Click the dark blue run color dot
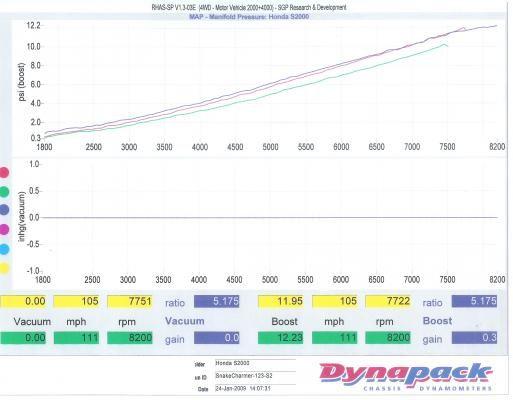The width and height of the screenshot is (513, 400). click(x=4, y=210)
